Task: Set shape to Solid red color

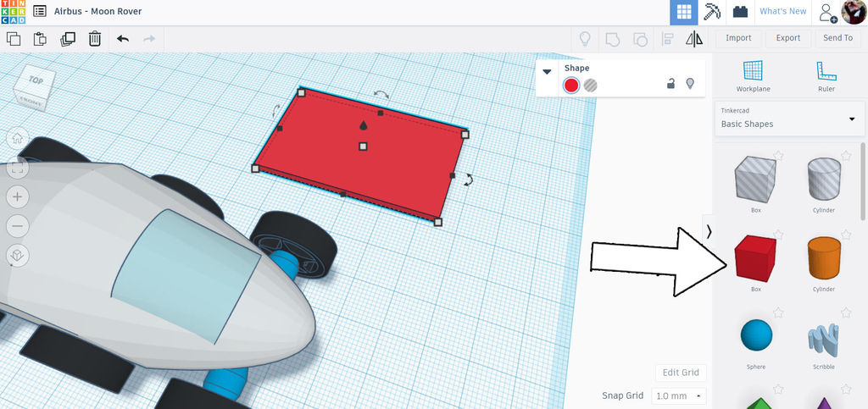Action: click(x=571, y=86)
